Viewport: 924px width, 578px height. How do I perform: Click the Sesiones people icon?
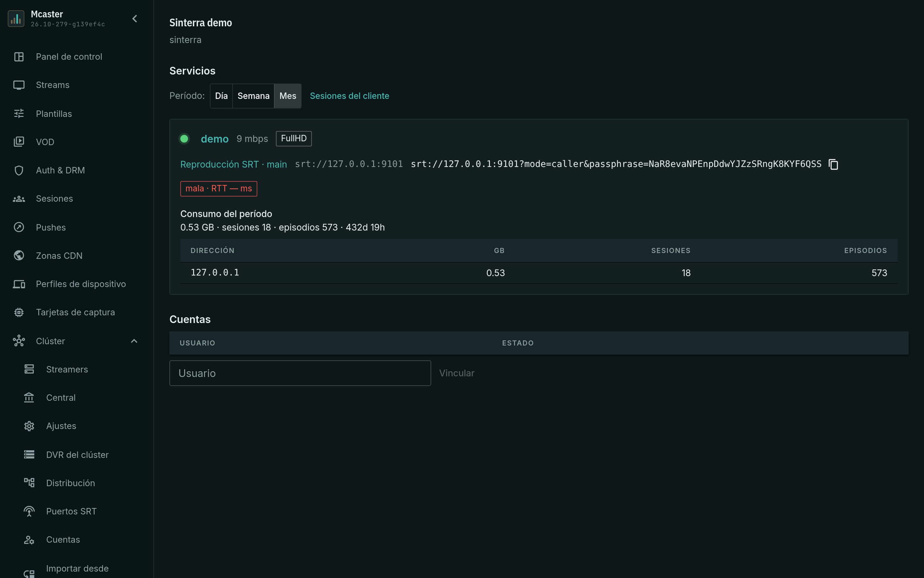click(19, 199)
